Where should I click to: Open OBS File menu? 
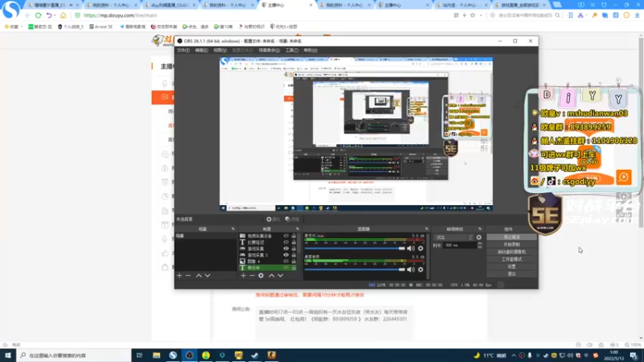coord(184,50)
